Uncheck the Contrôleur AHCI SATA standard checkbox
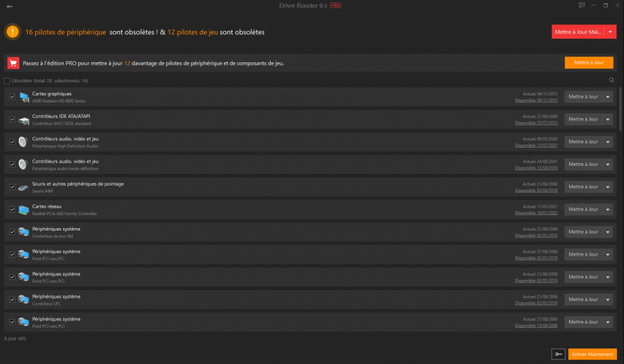Image resolution: width=624 pixels, height=364 pixels. coord(12,119)
